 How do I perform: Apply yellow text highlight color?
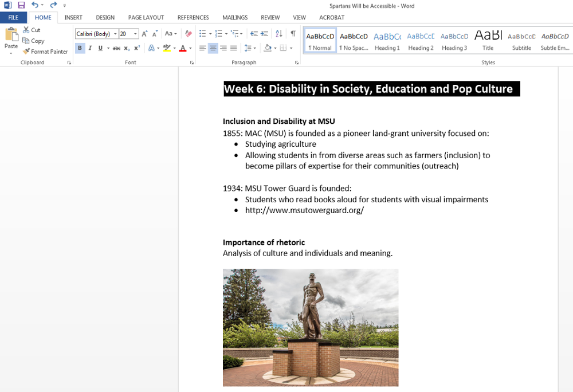[x=167, y=48]
